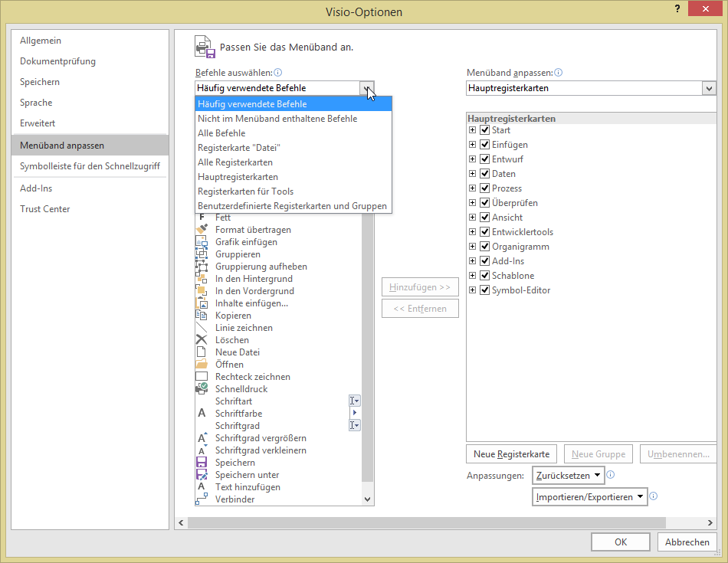Click the In den Vordergrund icon

coord(202,291)
